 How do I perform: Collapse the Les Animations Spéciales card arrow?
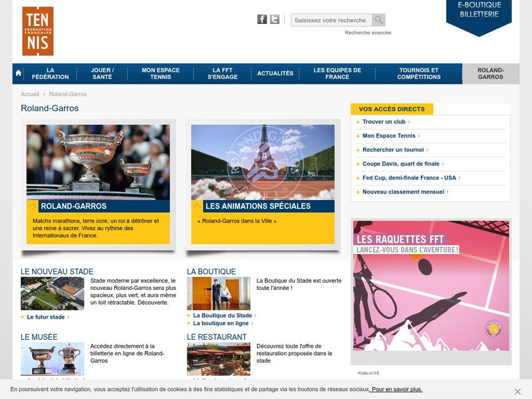197,206
